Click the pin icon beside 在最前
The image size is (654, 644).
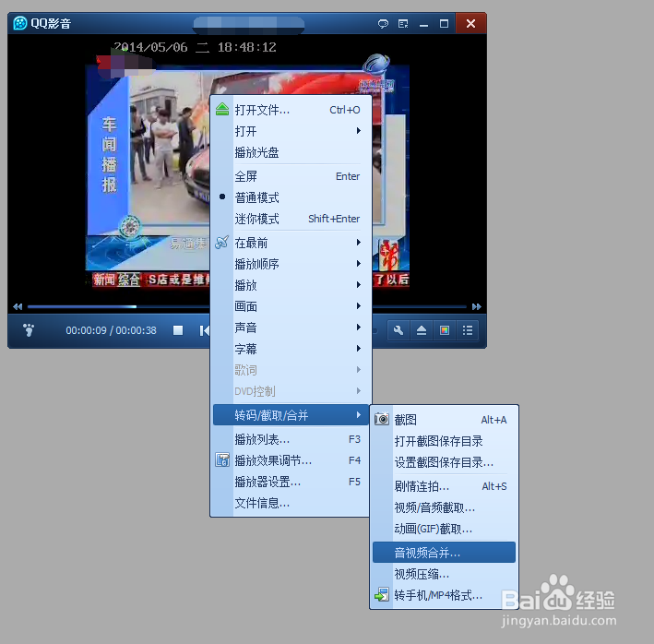[222, 242]
